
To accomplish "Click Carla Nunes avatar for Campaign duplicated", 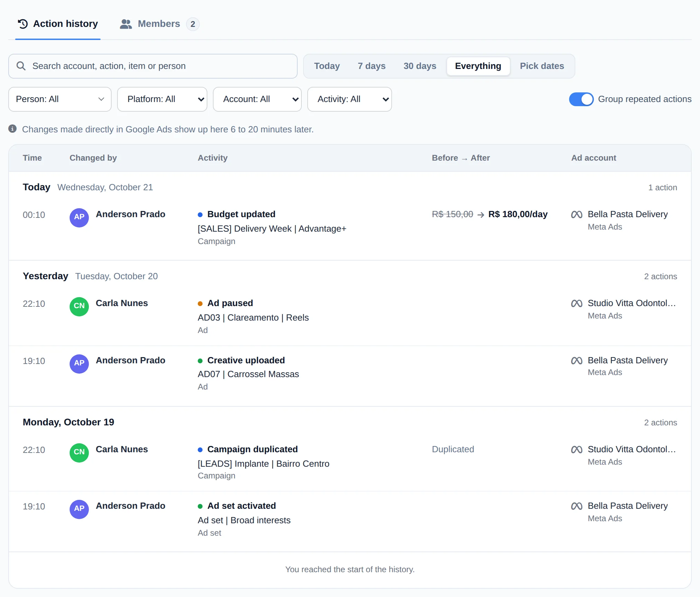I will pyautogui.click(x=79, y=452).
